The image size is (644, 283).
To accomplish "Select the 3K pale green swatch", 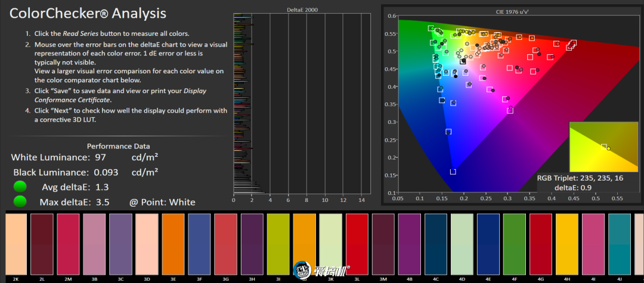I will 331,244.
